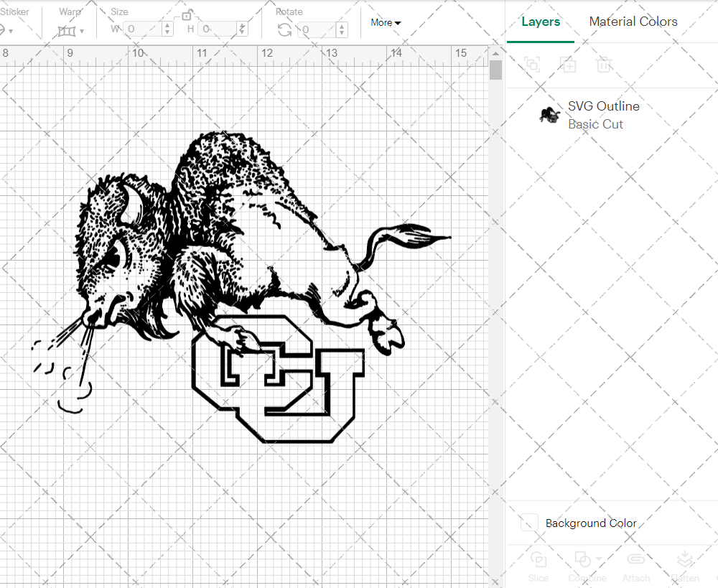Viewport: 718px width, 588px height.
Task: Click the vertical scrollbar up arrow
Action: coord(495,54)
